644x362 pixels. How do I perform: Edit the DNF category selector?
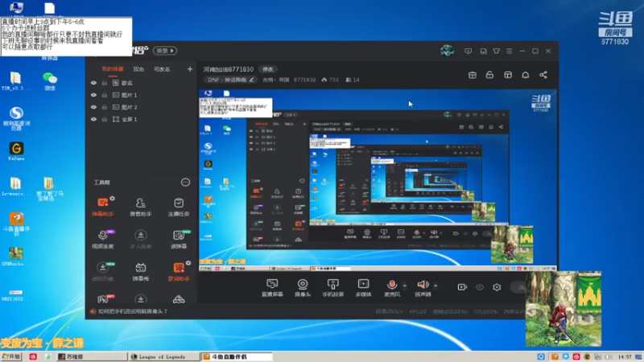[230, 80]
